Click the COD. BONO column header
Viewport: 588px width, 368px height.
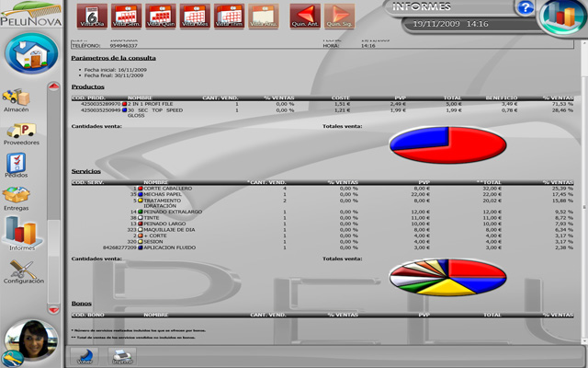click(88, 315)
